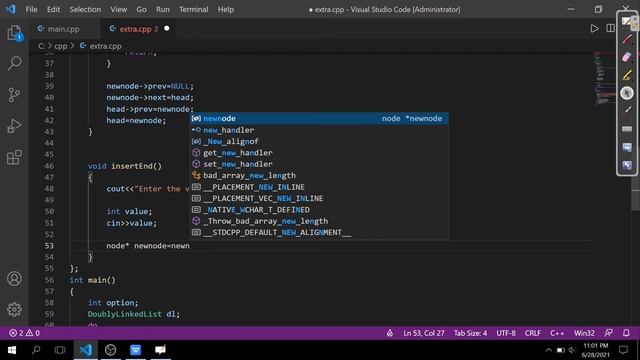This screenshot has width=640, height=360.
Task: Choose the set_new_handler suggestion
Action: click(x=320, y=164)
